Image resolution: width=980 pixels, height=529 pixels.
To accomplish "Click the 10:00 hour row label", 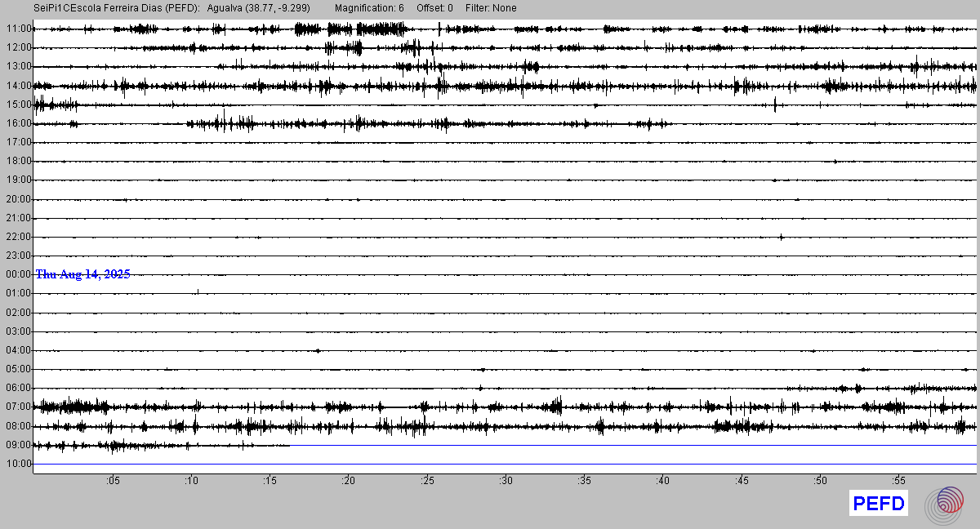I will pos(18,464).
